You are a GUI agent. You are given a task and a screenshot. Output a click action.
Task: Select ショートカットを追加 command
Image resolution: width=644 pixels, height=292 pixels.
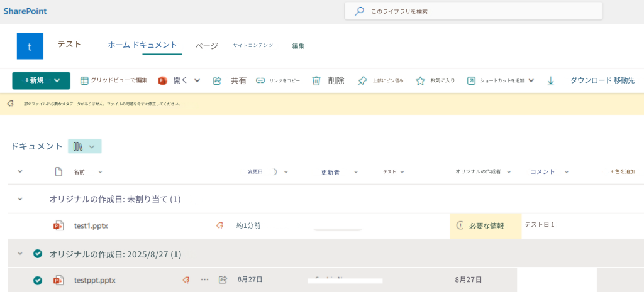(x=502, y=81)
